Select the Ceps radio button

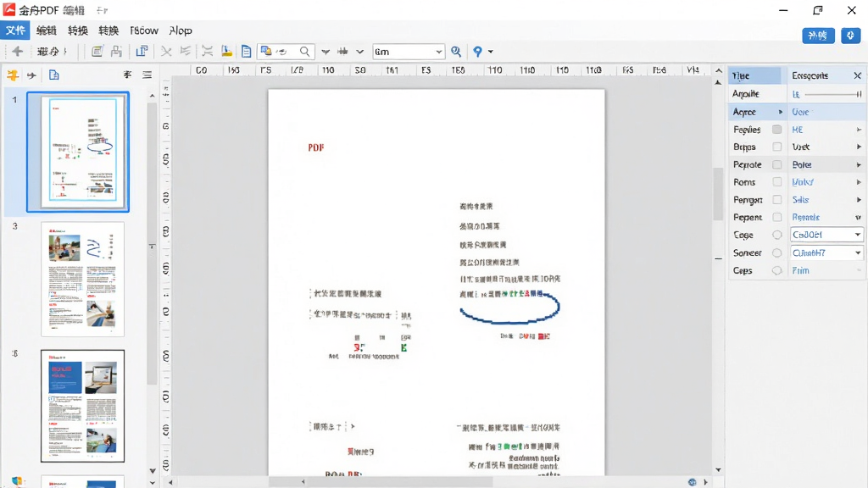coord(777,270)
